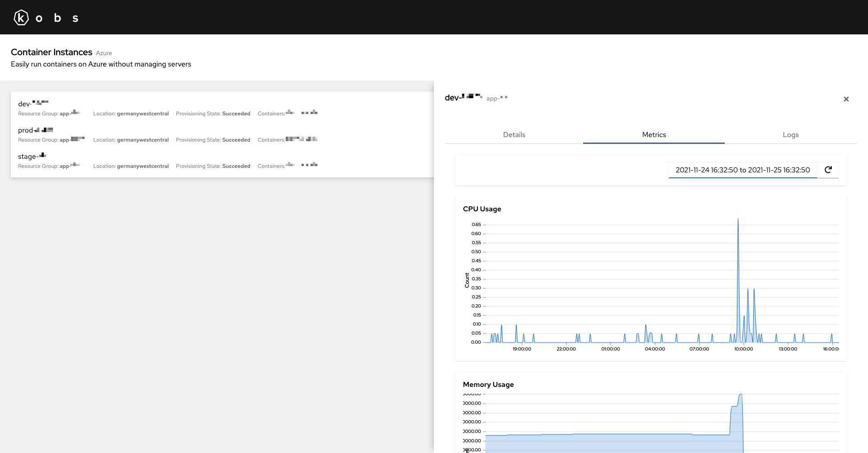Select the prod container group row
Viewport: 868px width, 453px height.
point(222,134)
